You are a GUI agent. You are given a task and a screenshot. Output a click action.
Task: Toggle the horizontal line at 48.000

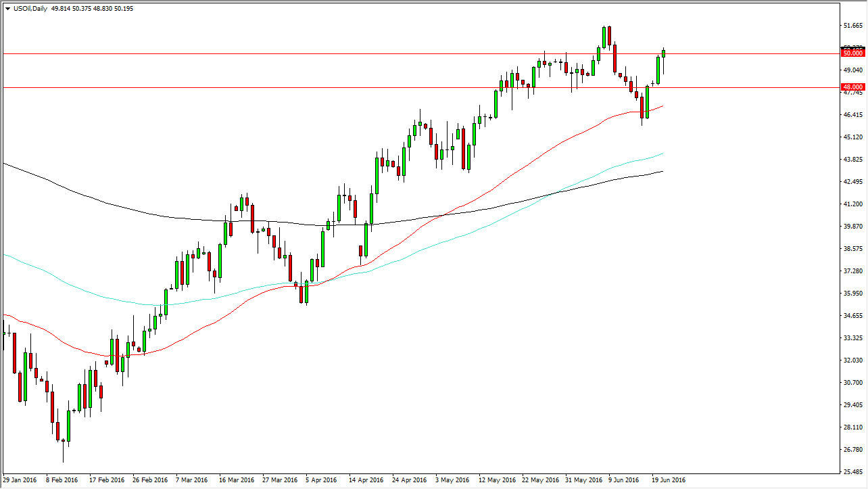coord(406,87)
